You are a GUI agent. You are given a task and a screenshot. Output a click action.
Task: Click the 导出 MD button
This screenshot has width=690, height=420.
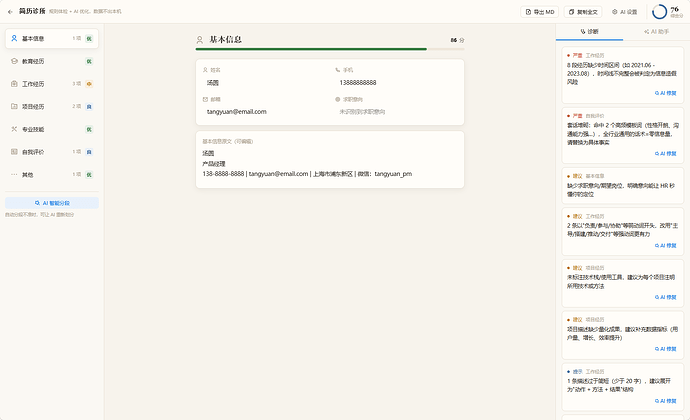click(540, 12)
